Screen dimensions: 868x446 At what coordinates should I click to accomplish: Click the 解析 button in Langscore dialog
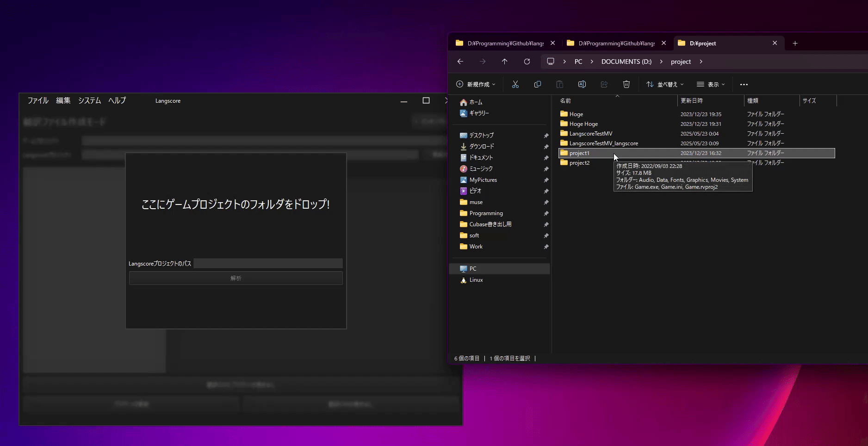pos(236,278)
